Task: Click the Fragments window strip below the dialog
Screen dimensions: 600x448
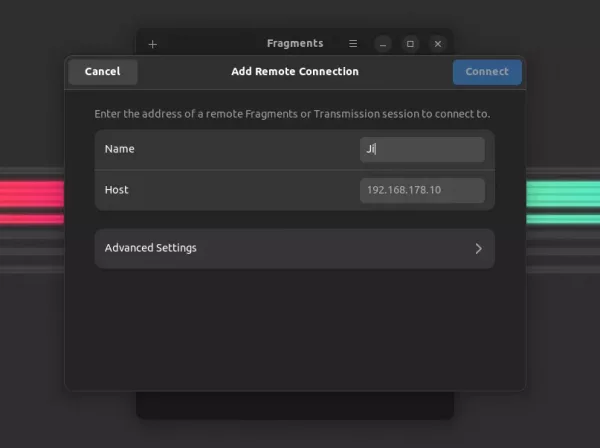Action: click(x=295, y=405)
